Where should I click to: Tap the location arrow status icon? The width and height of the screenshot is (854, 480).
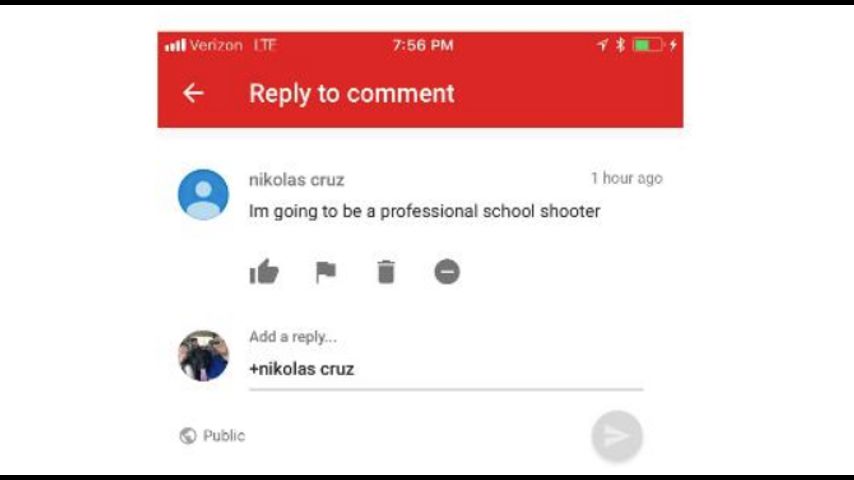pyautogui.click(x=602, y=45)
